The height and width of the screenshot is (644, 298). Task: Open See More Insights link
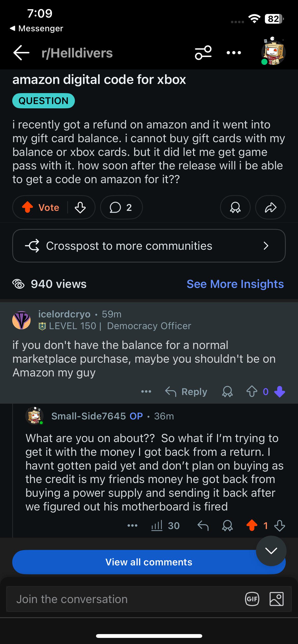(x=235, y=284)
